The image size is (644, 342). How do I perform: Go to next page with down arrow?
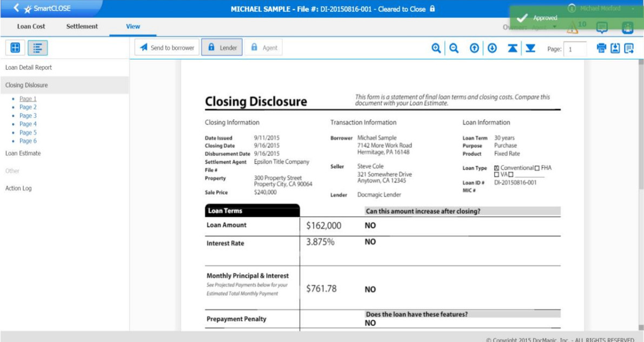[492, 48]
